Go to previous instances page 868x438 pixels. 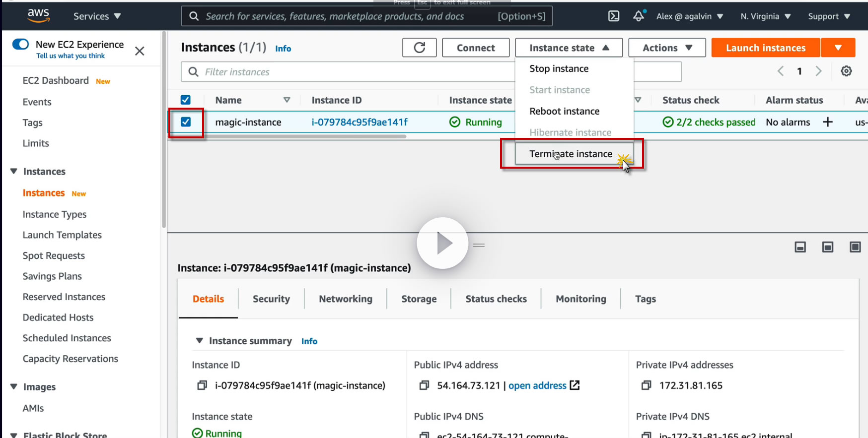tap(781, 71)
